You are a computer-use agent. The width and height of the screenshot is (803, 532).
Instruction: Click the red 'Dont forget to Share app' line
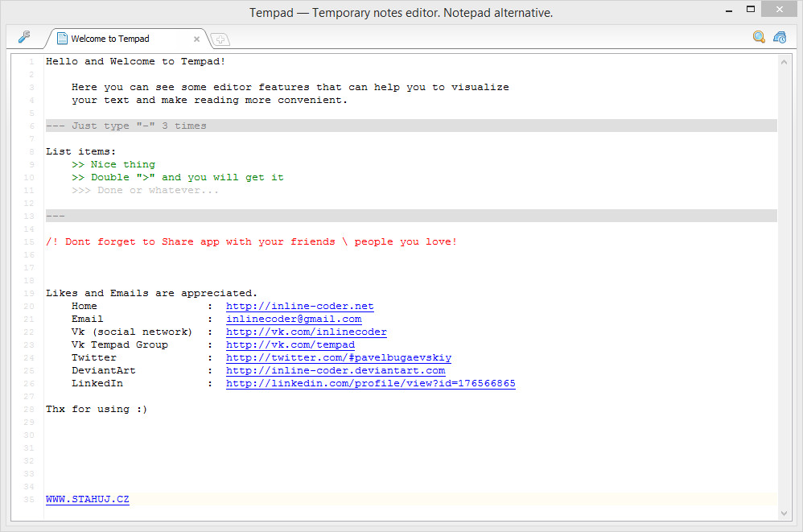coord(252,241)
